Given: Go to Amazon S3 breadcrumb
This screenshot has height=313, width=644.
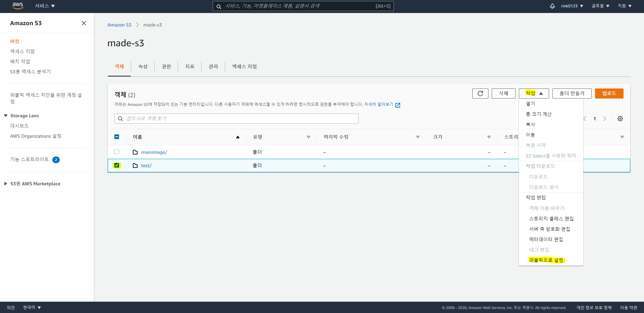Looking at the screenshot, I should pos(119,25).
